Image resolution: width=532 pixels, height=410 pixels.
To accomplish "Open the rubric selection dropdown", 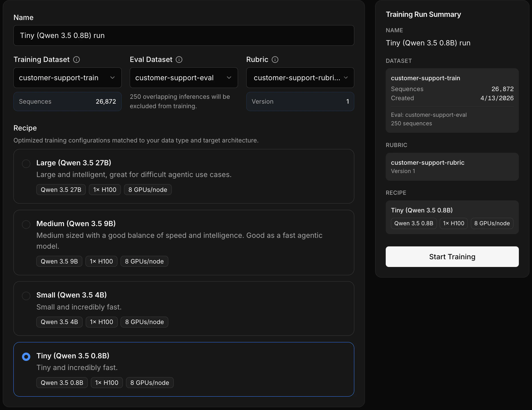I will click(x=300, y=77).
